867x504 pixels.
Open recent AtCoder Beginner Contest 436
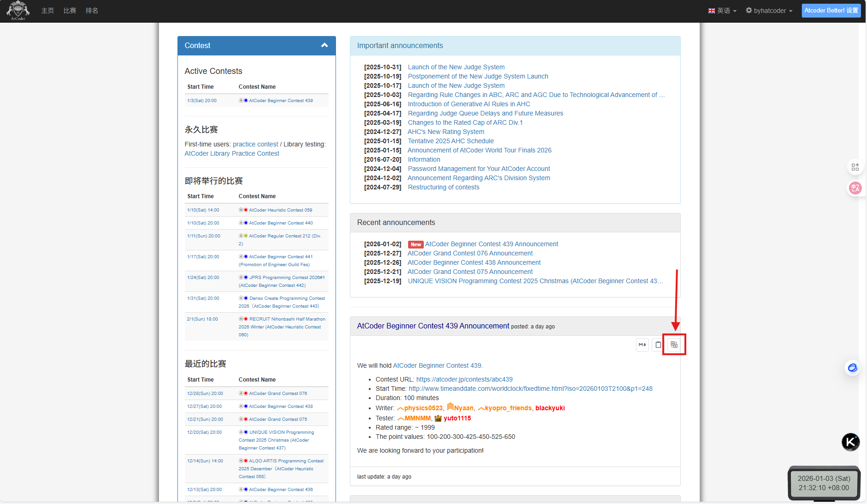[x=281, y=490]
